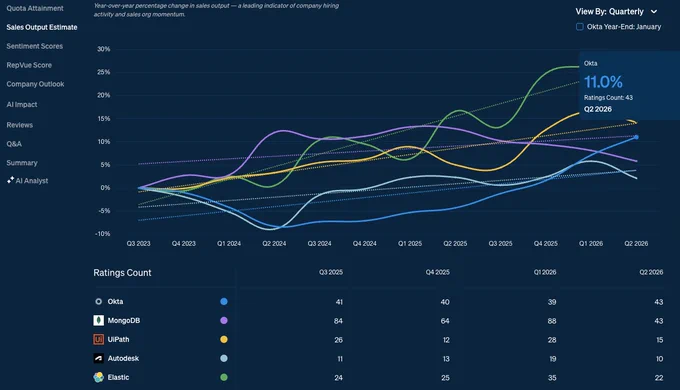Click Elastic's Q2 2026 count 22
Screen dimensions: 680x390
(659, 378)
